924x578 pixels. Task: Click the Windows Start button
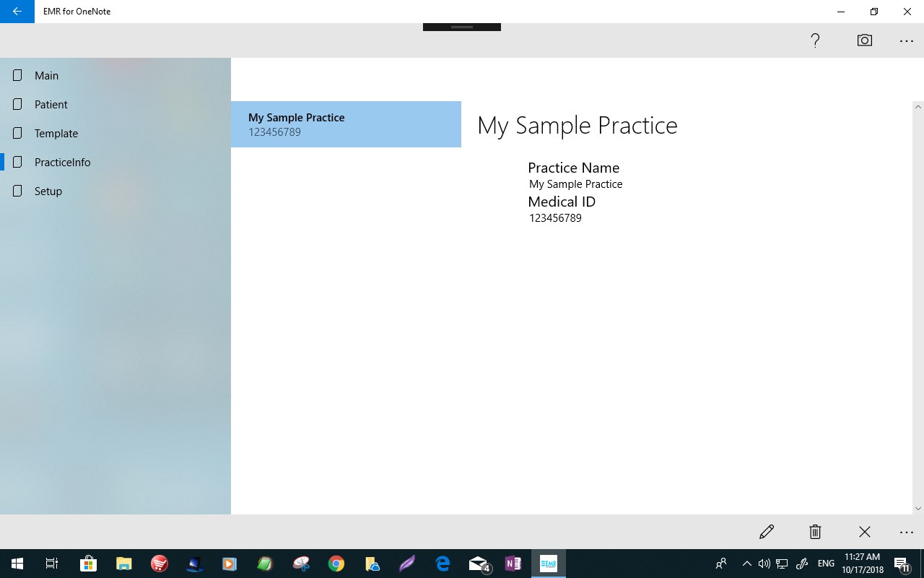click(16, 563)
